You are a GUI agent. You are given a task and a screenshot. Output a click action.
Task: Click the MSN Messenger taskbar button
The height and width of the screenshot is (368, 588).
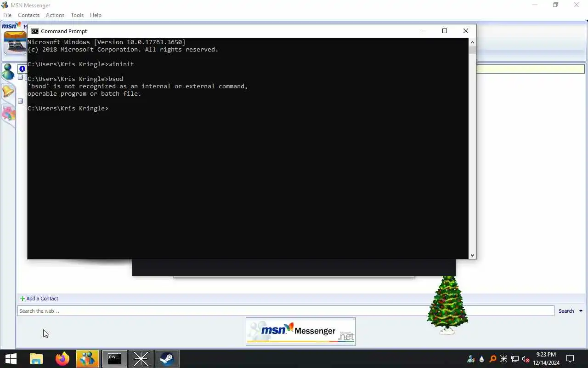tap(87, 359)
